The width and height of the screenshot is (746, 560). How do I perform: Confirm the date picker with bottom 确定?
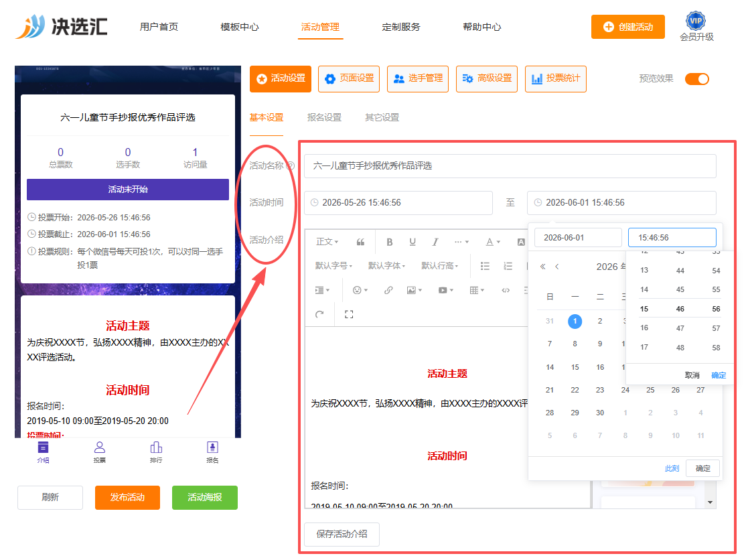(x=702, y=468)
